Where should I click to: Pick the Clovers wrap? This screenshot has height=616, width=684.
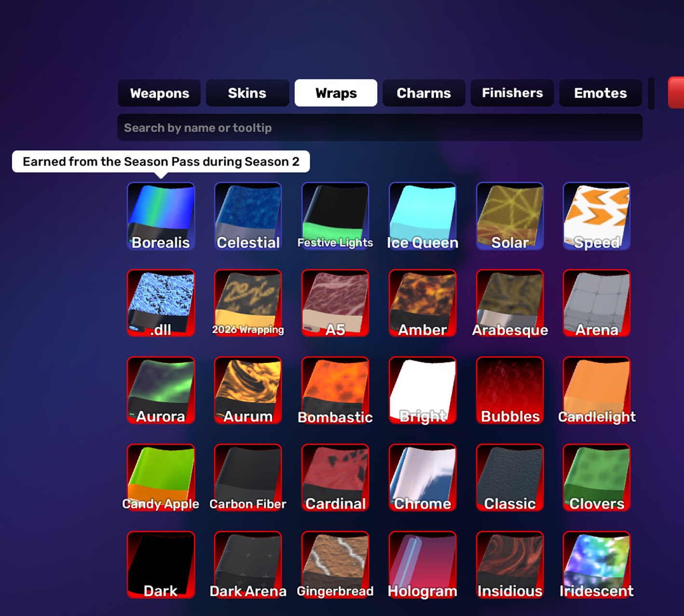click(597, 478)
